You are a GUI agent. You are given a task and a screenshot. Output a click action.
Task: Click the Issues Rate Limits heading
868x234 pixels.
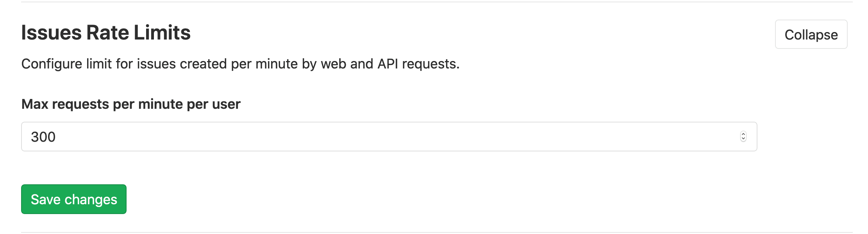pos(106,32)
